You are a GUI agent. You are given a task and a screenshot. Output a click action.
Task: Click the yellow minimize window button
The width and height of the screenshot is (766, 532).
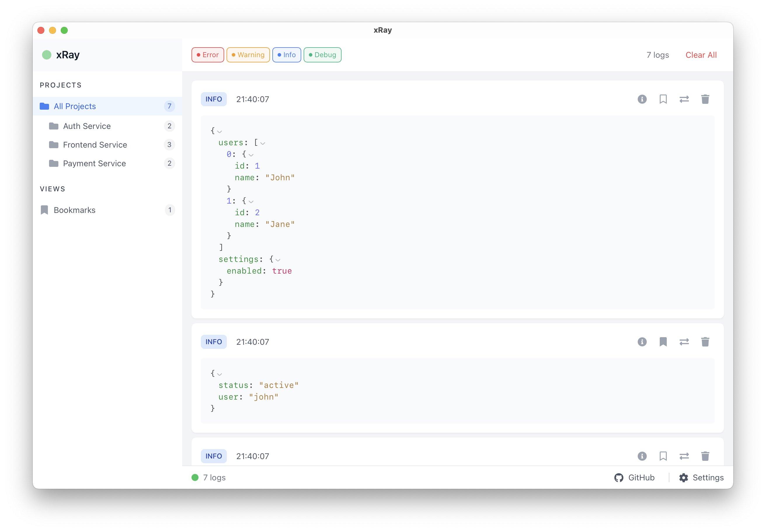coord(52,30)
